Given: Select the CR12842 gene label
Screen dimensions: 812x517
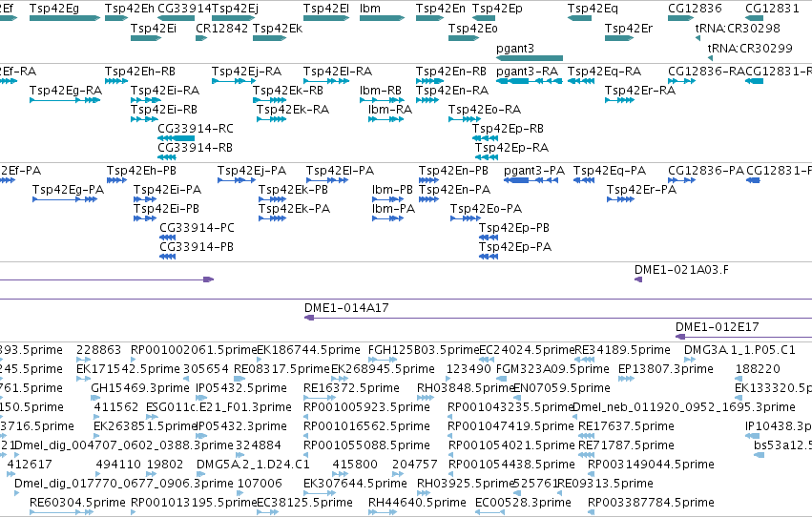Looking at the screenshot, I should point(221,29).
